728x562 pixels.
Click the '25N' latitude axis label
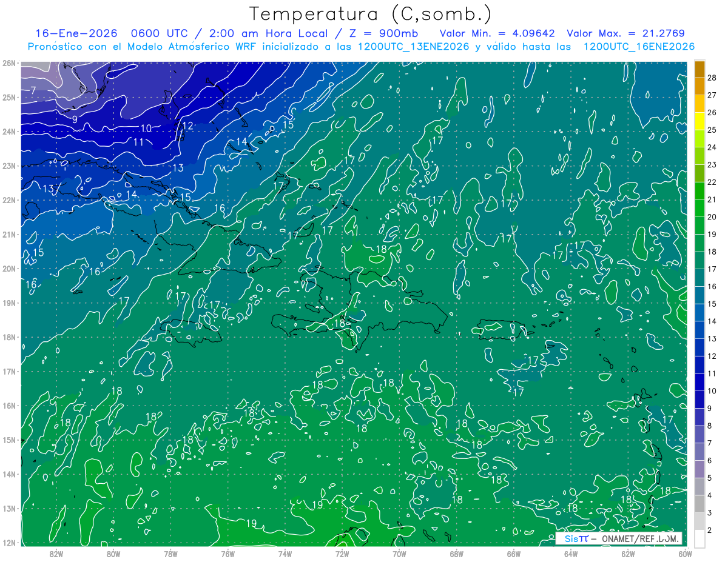(9, 97)
